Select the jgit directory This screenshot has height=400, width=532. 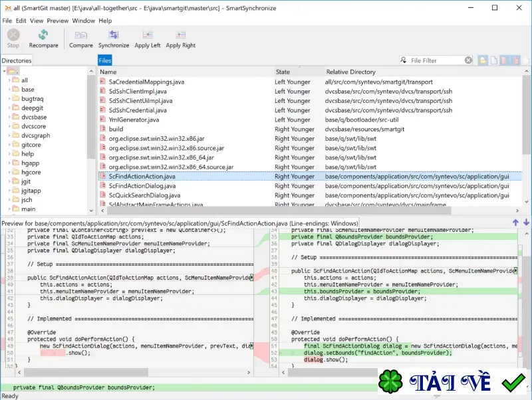point(26,181)
